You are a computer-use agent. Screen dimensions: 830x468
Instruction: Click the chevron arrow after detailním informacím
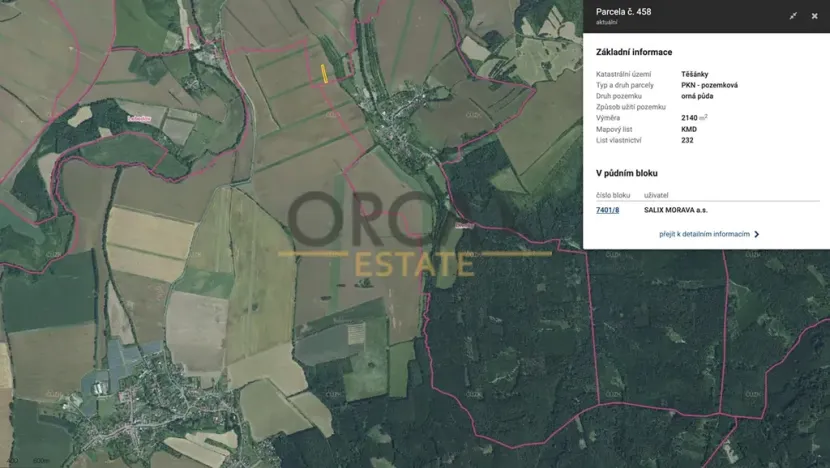(x=757, y=234)
